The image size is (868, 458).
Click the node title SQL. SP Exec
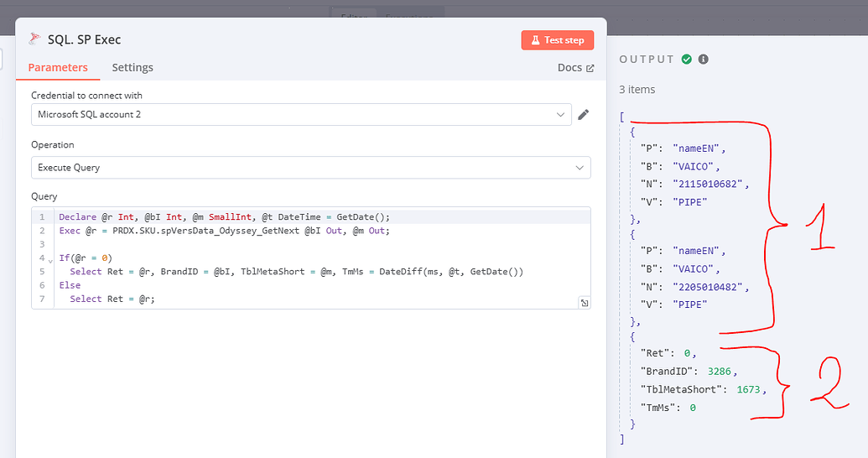[x=84, y=39]
